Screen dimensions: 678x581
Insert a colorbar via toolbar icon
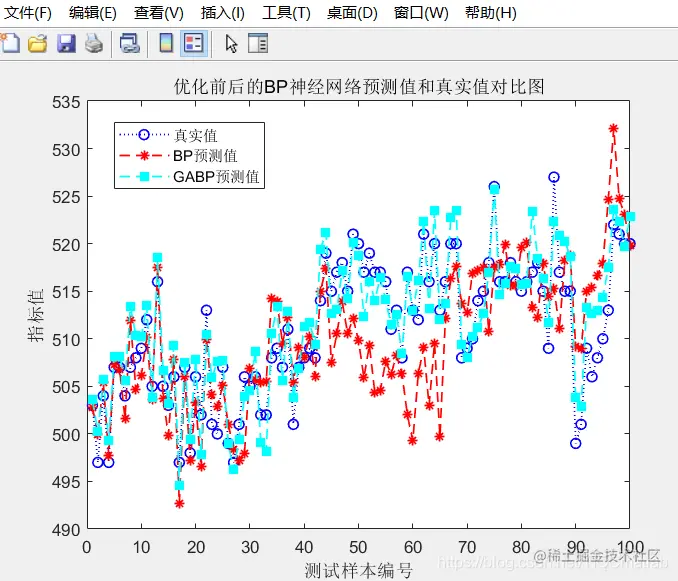click(x=166, y=43)
